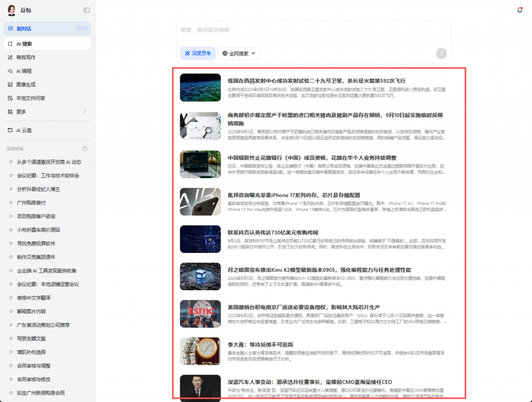532x402 pixels.
Task: Collapse the sidebar panel icon
Action: (87, 10)
